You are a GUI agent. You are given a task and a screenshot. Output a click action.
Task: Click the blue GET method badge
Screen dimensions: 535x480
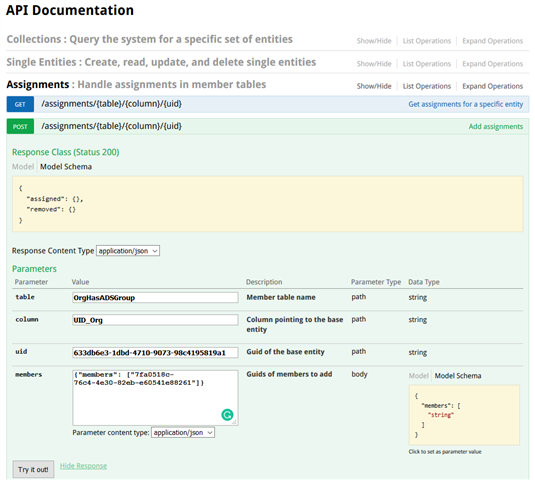click(x=20, y=104)
